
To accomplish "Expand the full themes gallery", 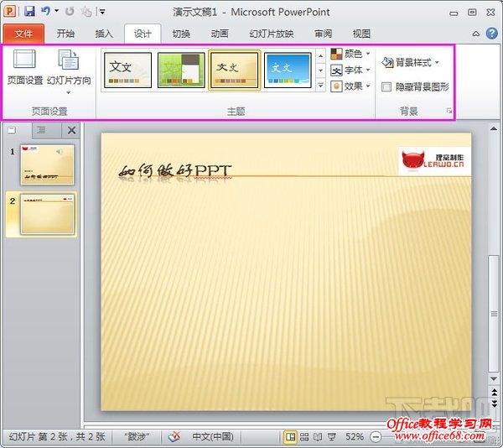I will click(x=320, y=85).
